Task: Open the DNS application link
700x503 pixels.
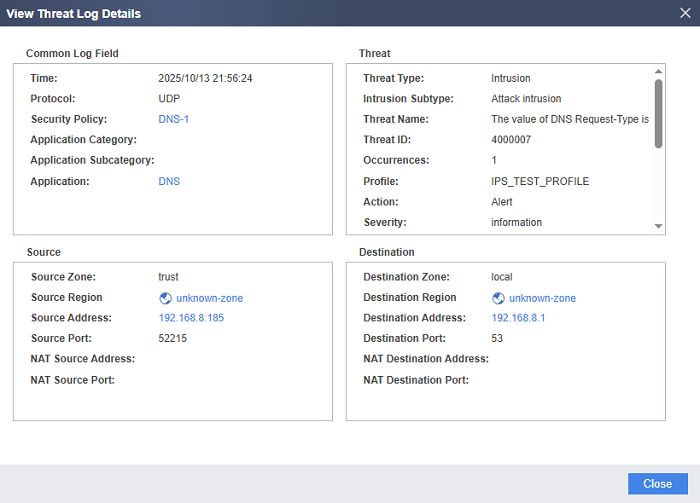Action: [169, 181]
